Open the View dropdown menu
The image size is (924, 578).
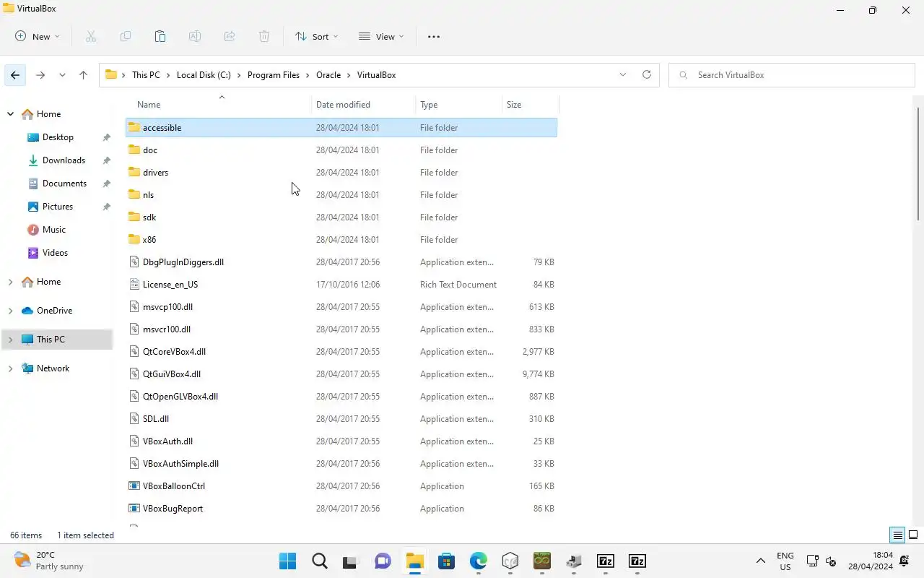381,36
